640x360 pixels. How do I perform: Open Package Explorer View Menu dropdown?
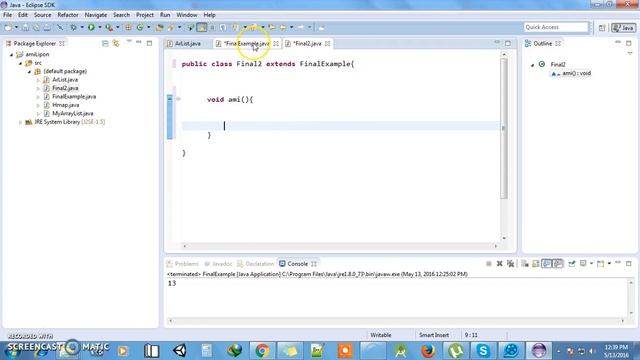pos(129,42)
